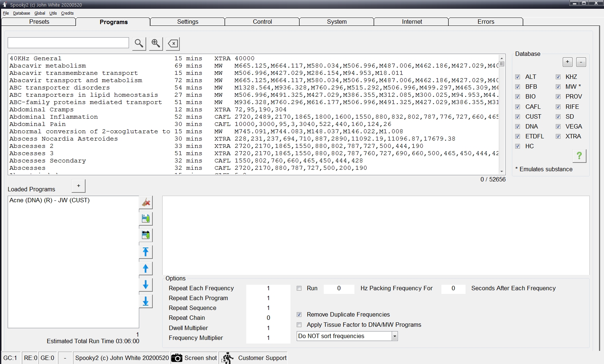The height and width of the screenshot is (364, 604).
Task: Click the deep search magnifier plus icon
Action: click(x=156, y=43)
